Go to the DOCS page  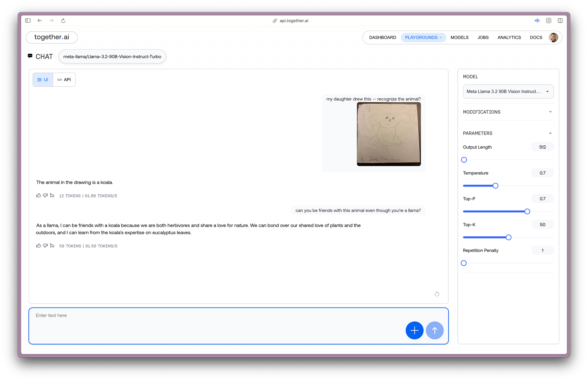pos(536,37)
